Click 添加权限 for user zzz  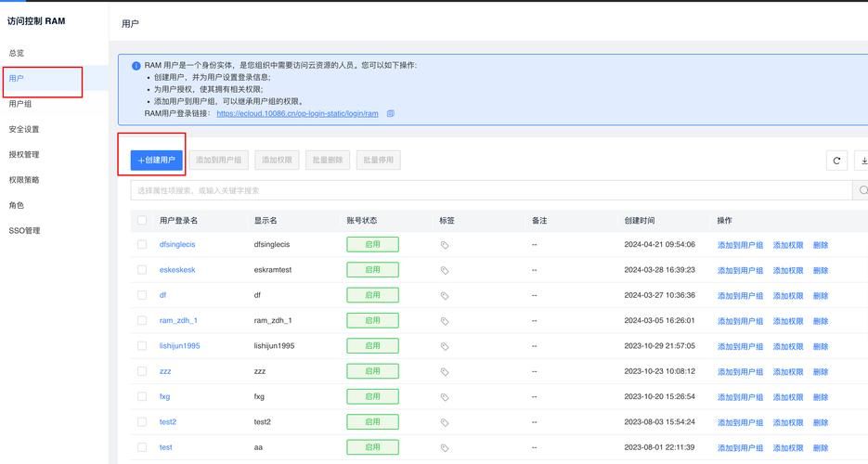click(x=788, y=372)
